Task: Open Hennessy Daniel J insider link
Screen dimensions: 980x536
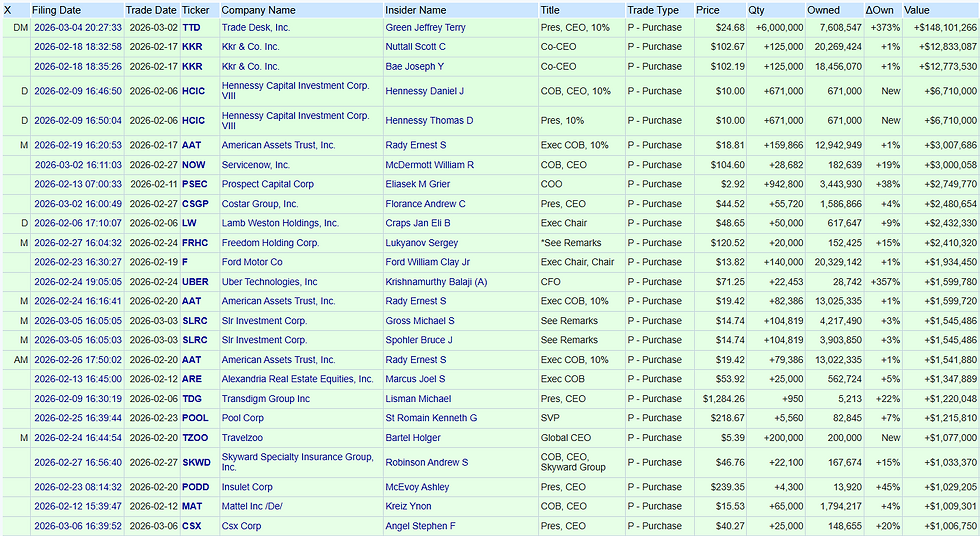Action: (424, 91)
